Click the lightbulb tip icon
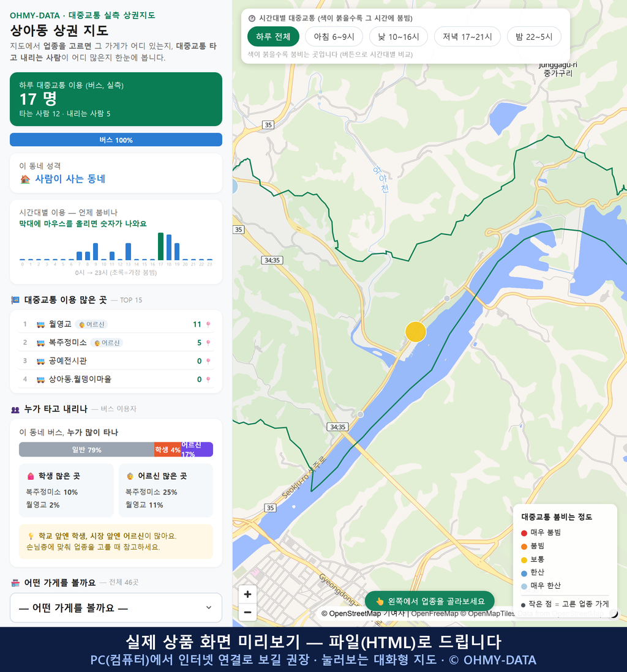 click(31, 536)
